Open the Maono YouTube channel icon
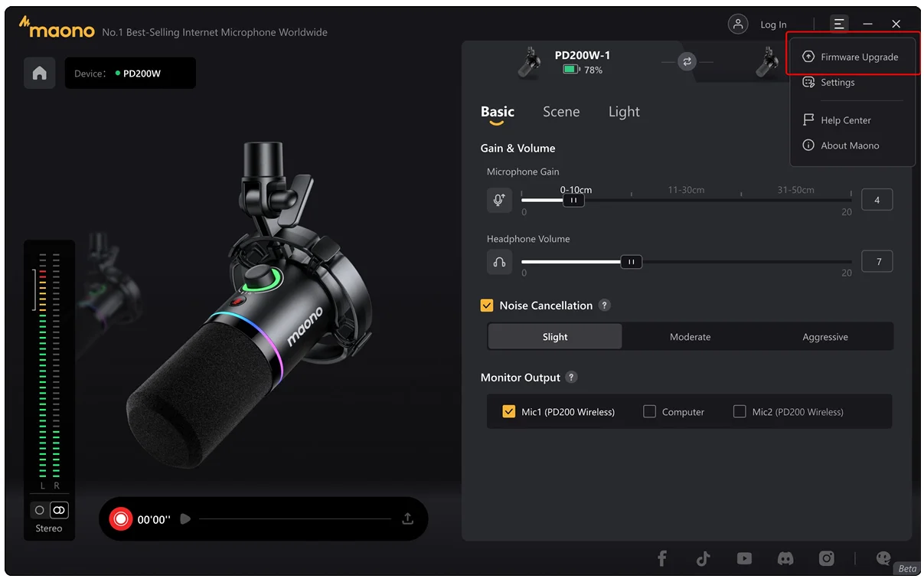Screen dimensions: 924x582 point(744,558)
